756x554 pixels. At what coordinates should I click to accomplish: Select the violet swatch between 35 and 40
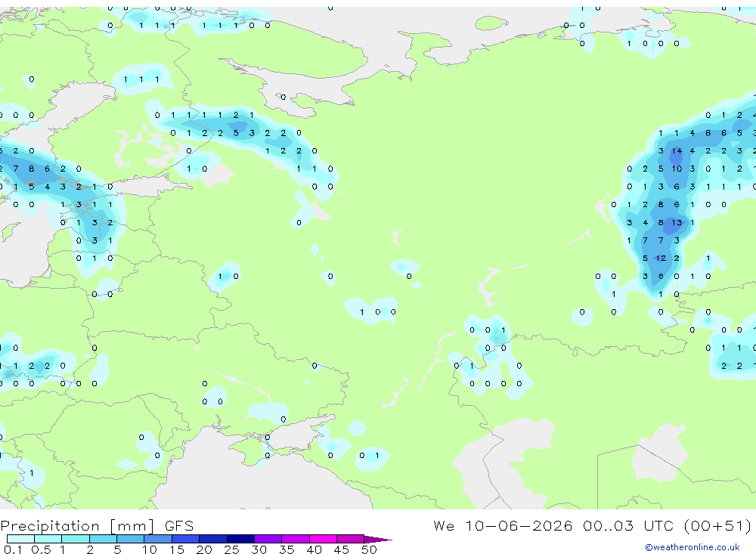296,539
